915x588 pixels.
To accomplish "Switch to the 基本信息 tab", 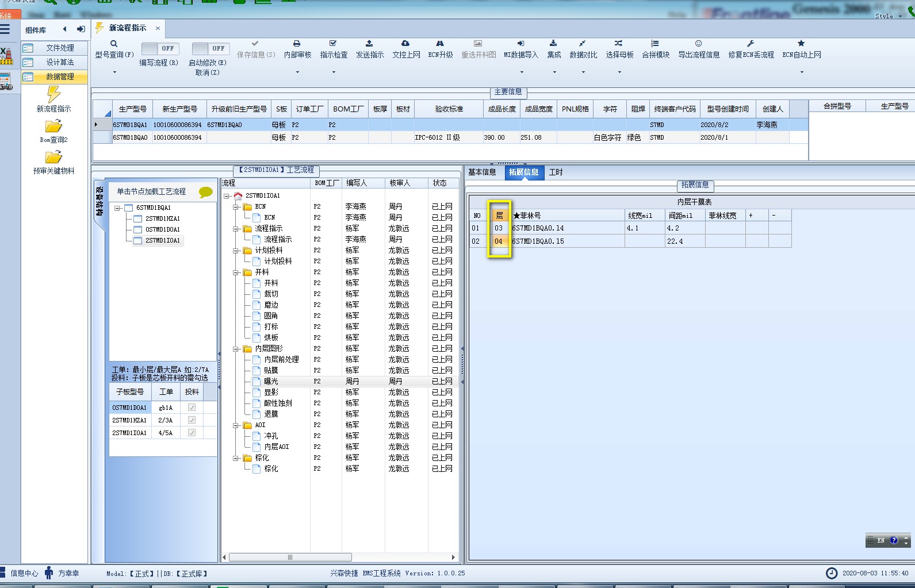I will (x=482, y=172).
